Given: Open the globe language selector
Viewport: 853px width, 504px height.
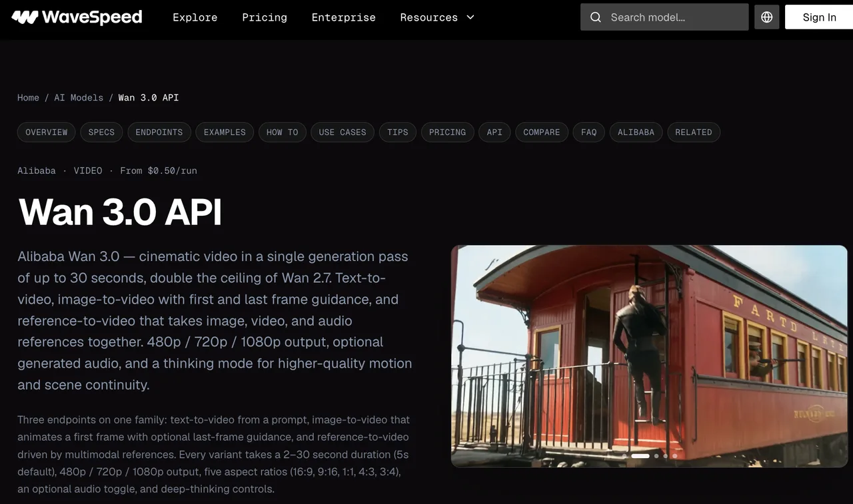Looking at the screenshot, I should (767, 17).
